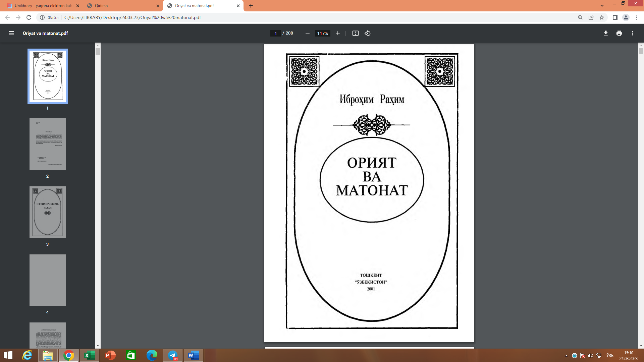Download the PDF file
The height and width of the screenshot is (362, 644).
606,33
